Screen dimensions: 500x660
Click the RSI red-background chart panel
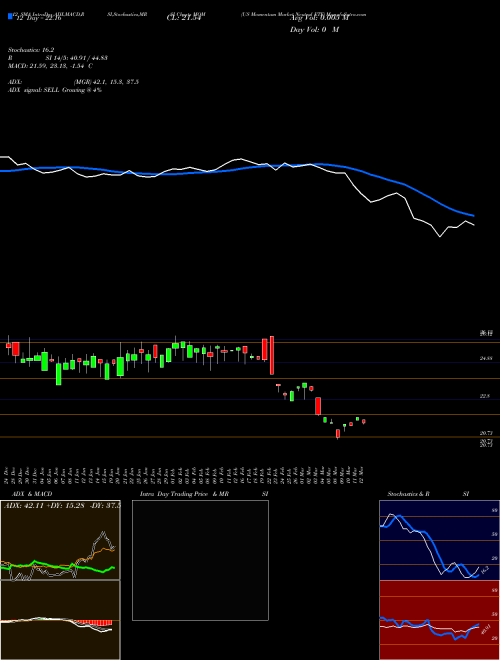[439, 620]
